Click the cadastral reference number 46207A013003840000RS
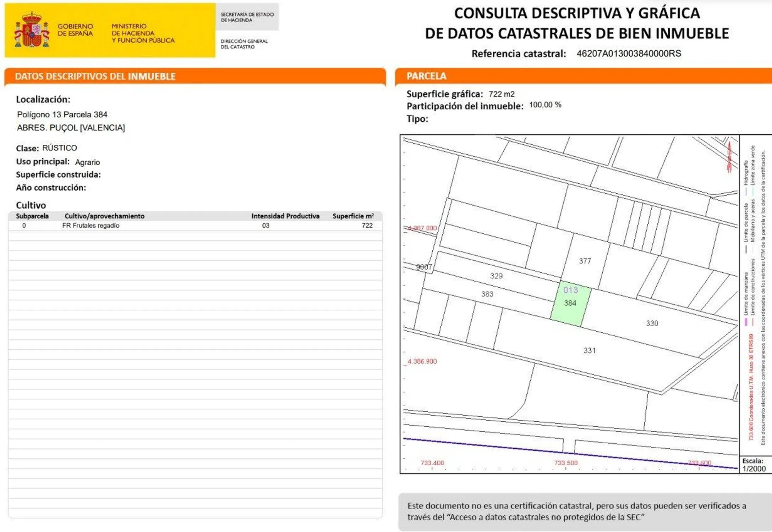This screenshot has height=532, width=772. pos(629,54)
